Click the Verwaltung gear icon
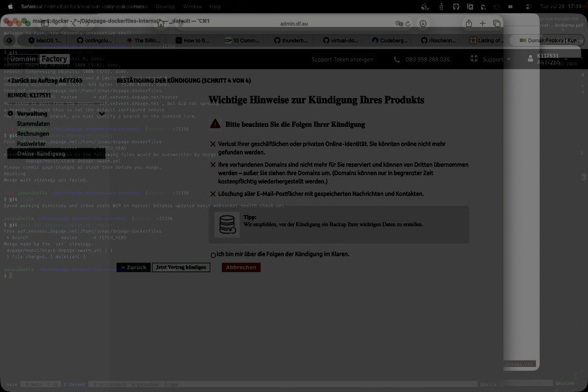 pyautogui.click(x=11, y=113)
